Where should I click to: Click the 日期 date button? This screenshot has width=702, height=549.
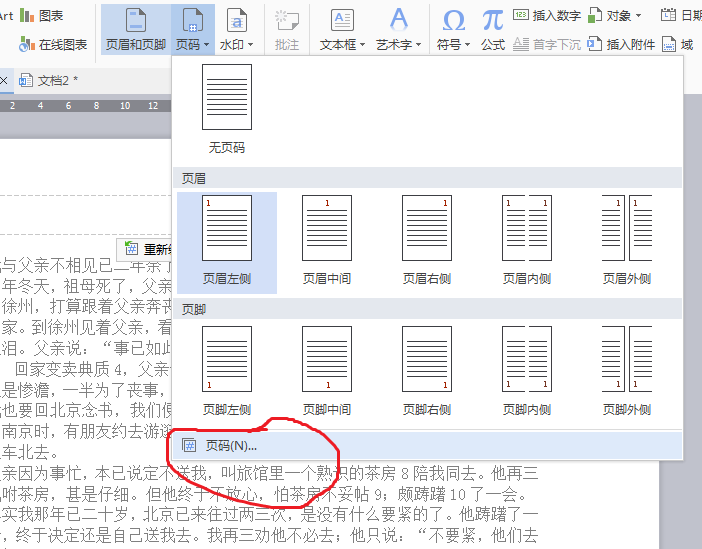681,16
